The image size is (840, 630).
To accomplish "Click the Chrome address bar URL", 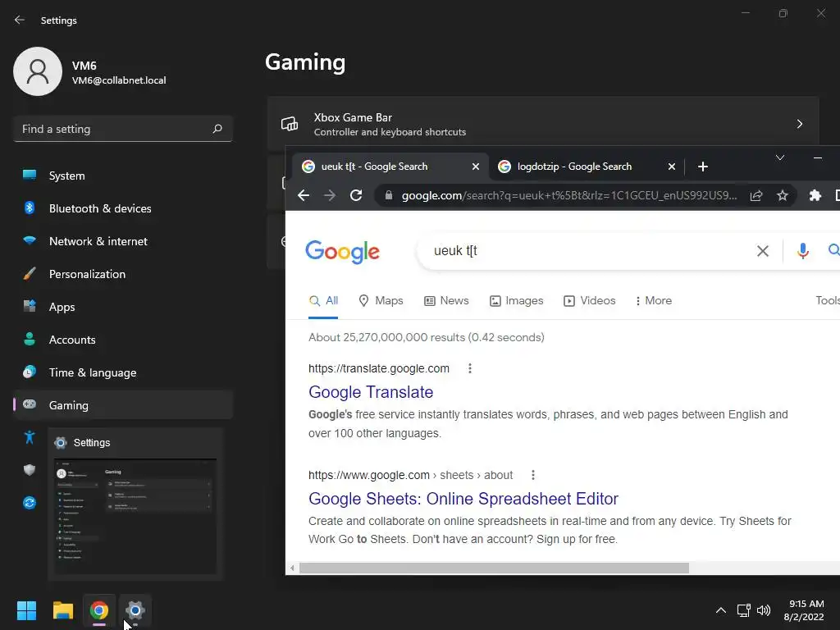I will 569,195.
